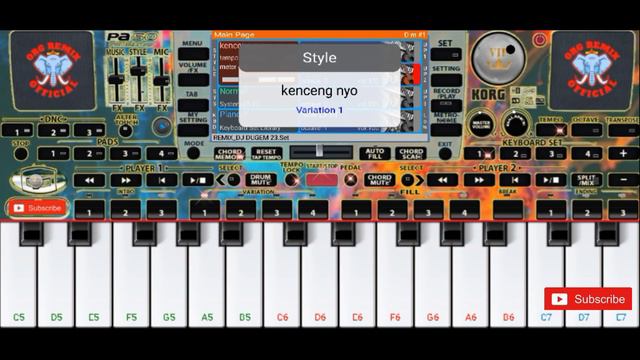
Task: Select Variation 4 button
Action: (x=313, y=210)
